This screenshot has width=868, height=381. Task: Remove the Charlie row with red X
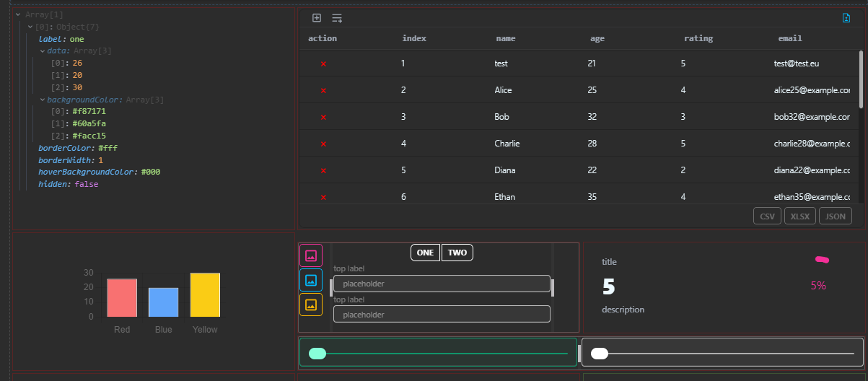point(323,144)
